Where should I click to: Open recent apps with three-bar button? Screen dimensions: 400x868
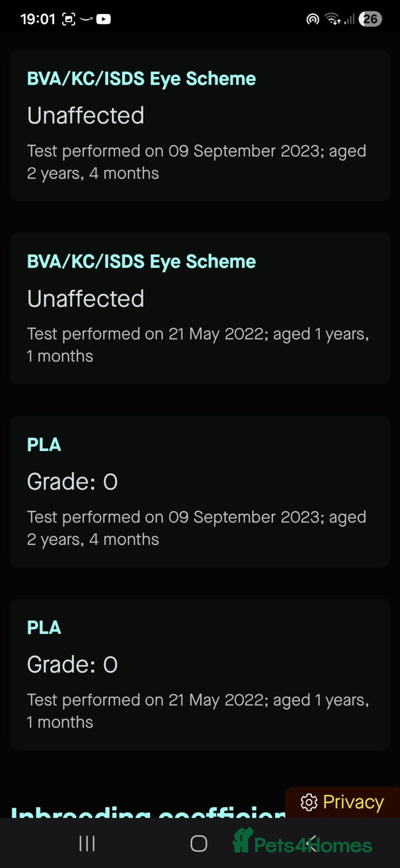(87, 844)
